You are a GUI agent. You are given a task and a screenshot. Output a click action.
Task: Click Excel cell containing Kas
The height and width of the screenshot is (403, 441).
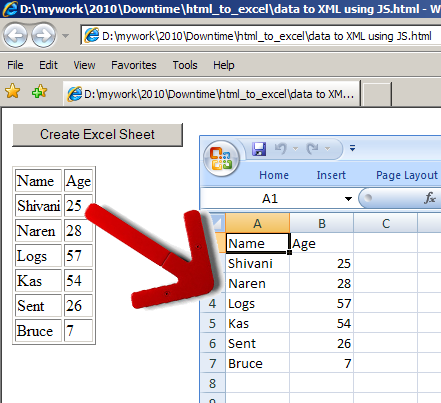click(x=257, y=323)
